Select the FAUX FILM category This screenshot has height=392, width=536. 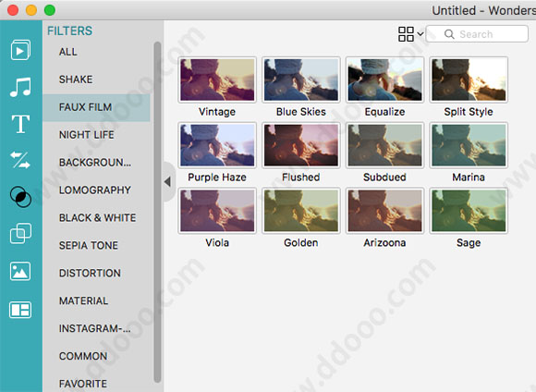(x=96, y=107)
